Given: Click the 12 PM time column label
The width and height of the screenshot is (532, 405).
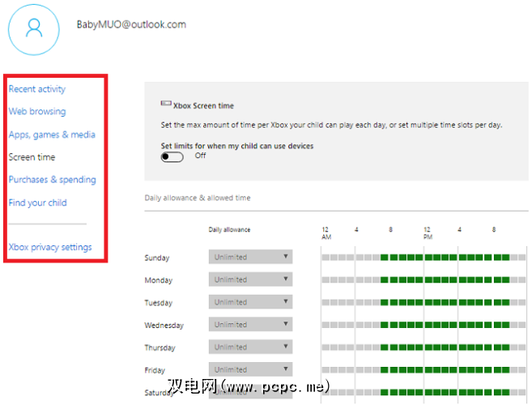Looking at the screenshot, I should pos(428,233).
